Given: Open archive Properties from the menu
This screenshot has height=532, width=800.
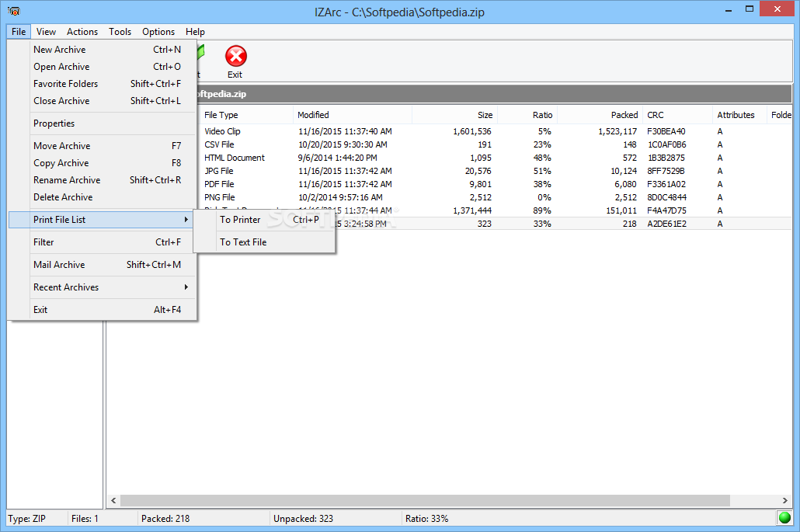Looking at the screenshot, I should (102, 123).
